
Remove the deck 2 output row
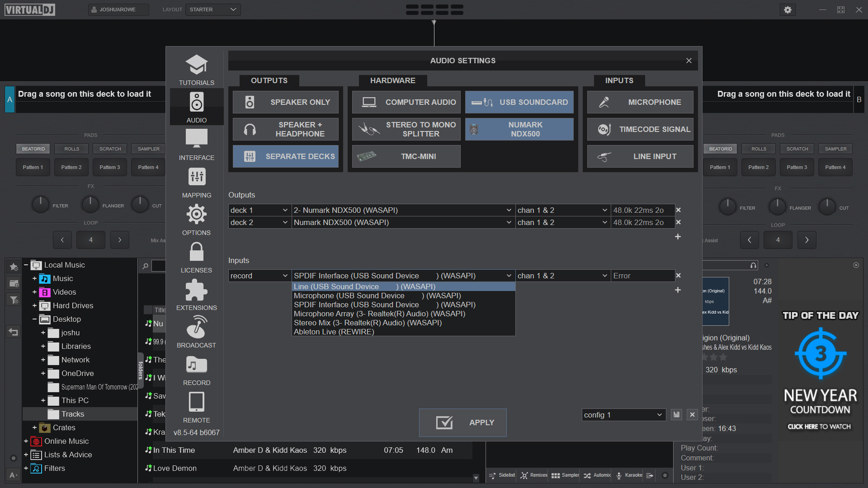[x=678, y=222]
